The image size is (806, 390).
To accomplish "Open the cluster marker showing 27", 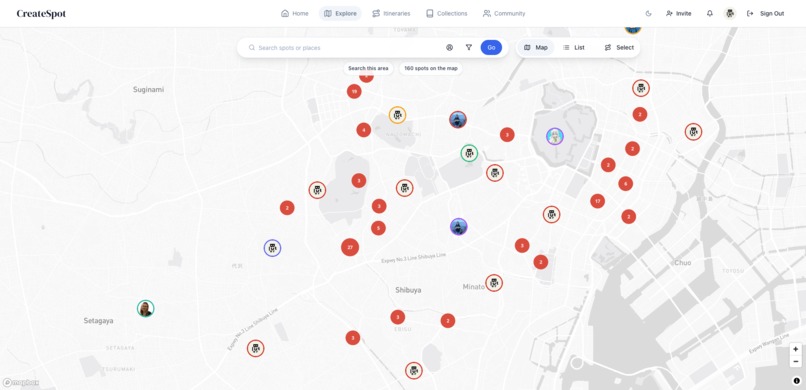I will point(350,247).
